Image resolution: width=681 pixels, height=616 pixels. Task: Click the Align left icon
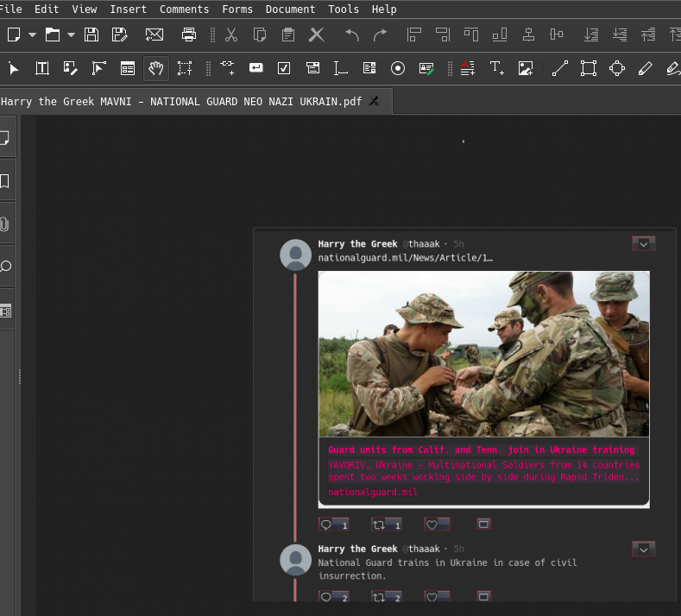click(x=414, y=35)
